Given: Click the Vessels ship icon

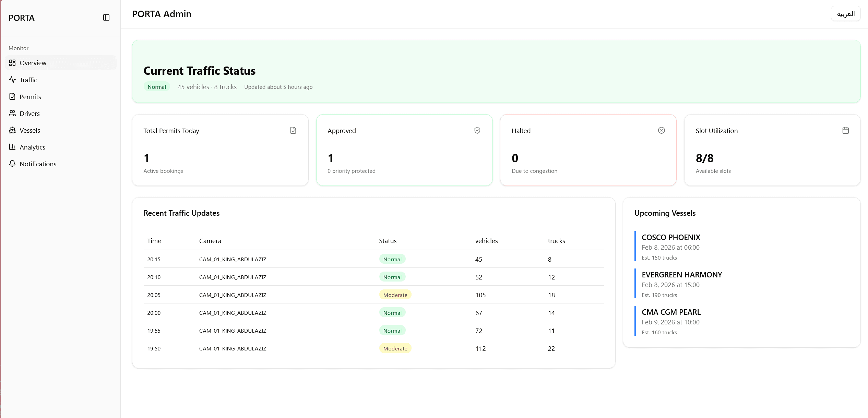Looking at the screenshot, I should [x=12, y=130].
